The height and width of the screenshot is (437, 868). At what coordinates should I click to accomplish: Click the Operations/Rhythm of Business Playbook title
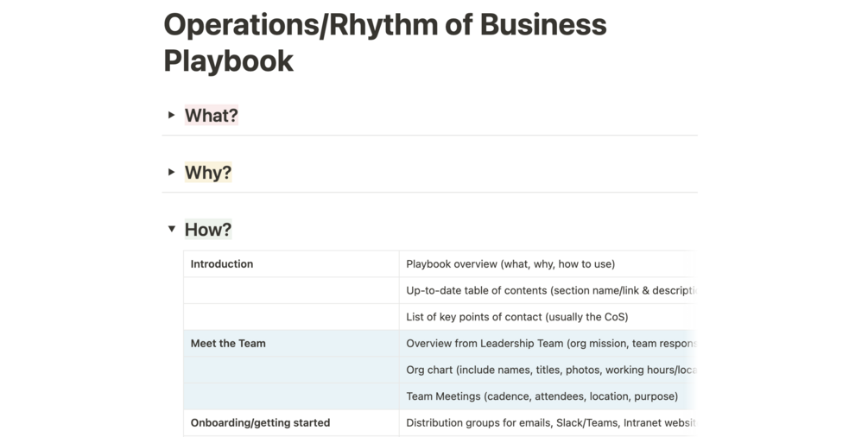point(384,42)
